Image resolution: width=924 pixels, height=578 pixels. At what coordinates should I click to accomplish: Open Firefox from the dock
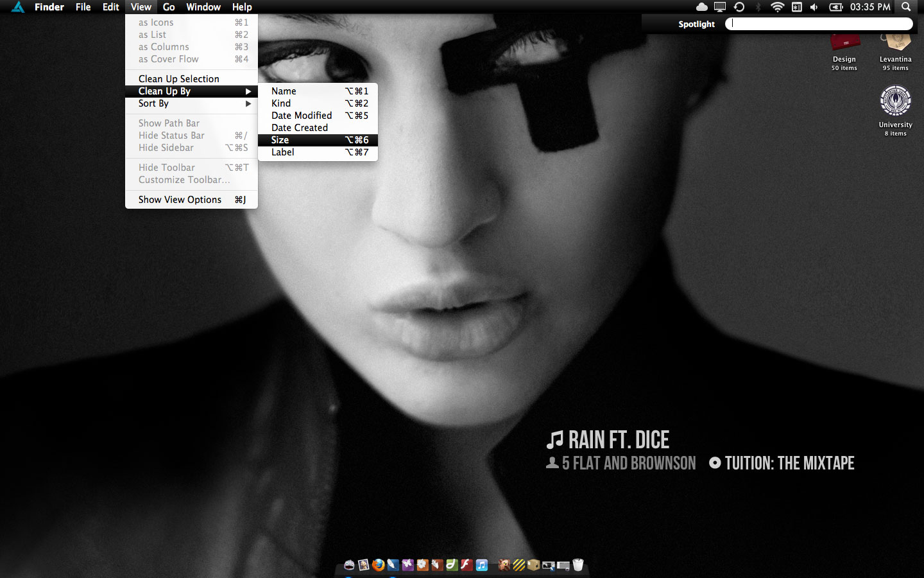378,565
